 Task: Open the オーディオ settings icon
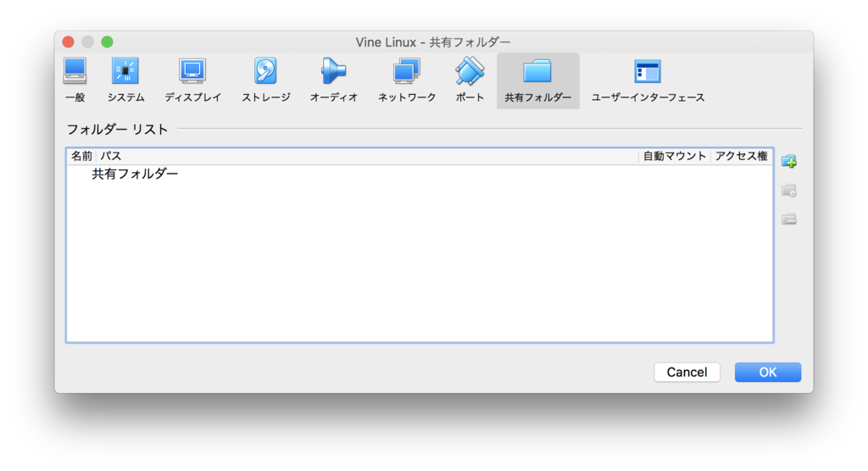334,80
